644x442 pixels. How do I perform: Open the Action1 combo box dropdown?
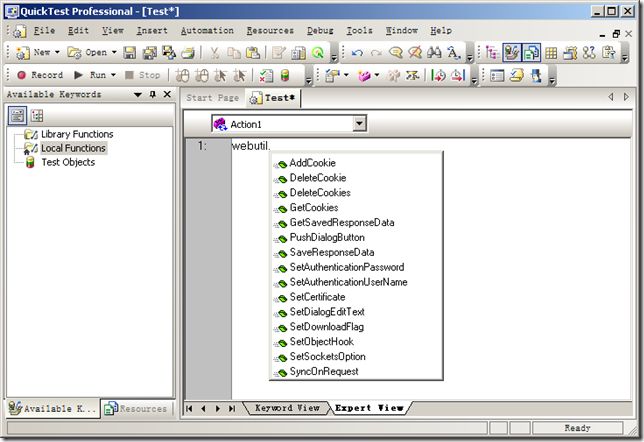359,124
